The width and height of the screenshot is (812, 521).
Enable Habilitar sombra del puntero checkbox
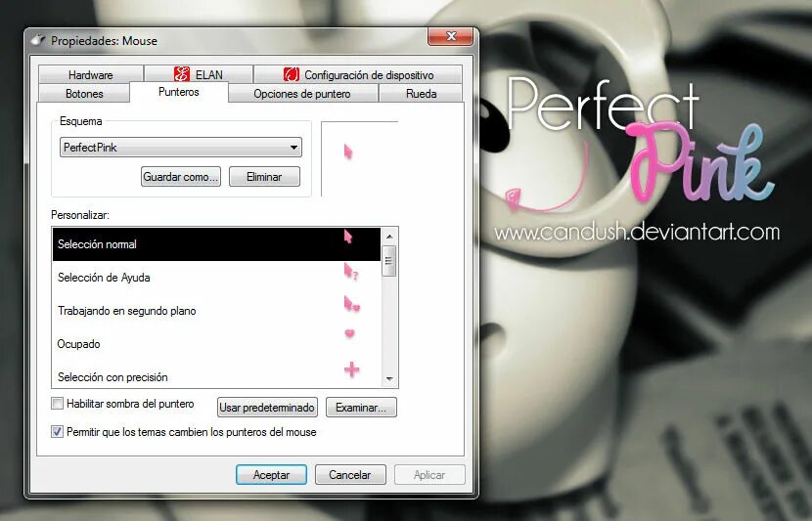(57, 404)
